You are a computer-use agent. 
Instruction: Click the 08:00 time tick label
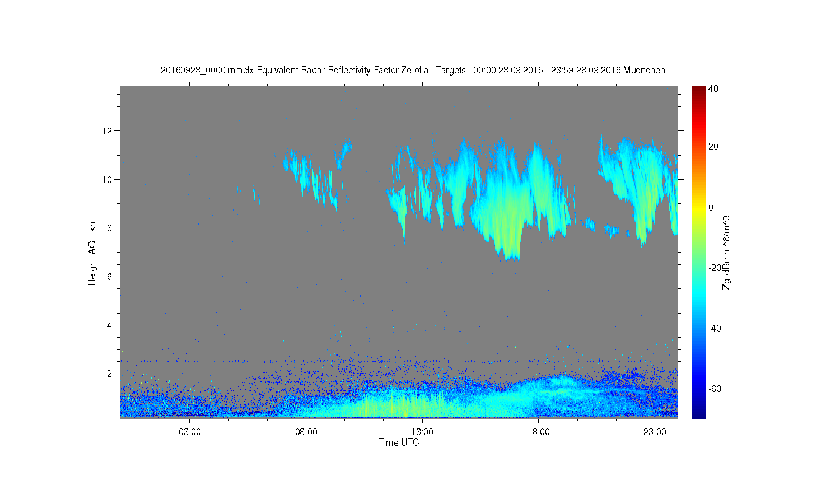point(306,432)
